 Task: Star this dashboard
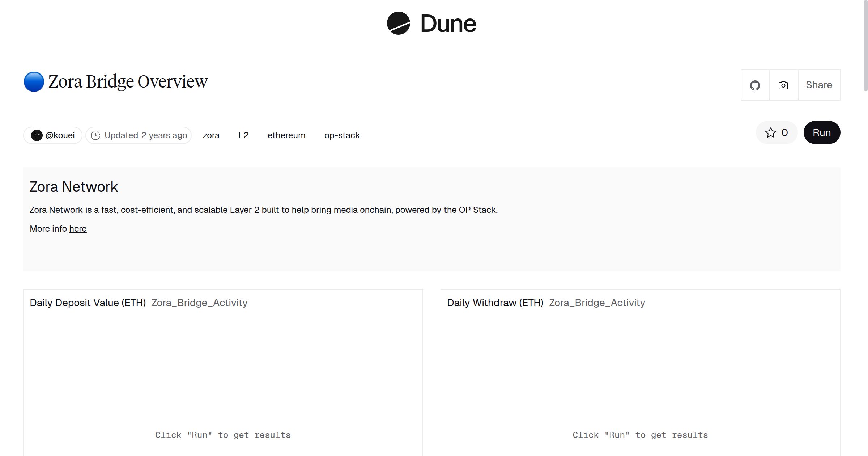coord(776,132)
